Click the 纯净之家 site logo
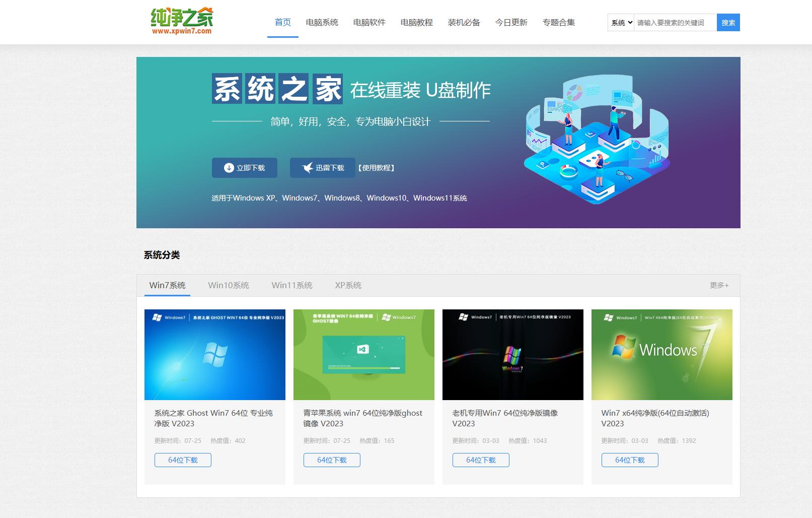812x518 pixels. pyautogui.click(x=182, y=22)
